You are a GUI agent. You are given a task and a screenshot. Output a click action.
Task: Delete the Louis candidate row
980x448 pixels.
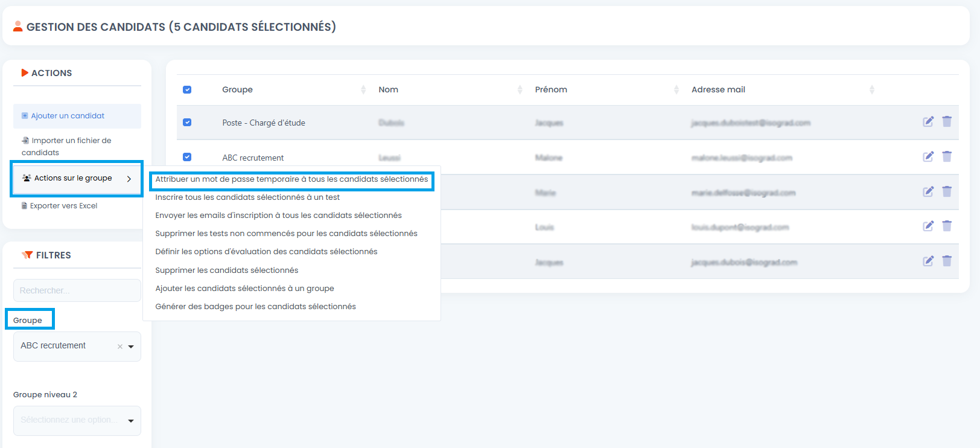point(947,226)
